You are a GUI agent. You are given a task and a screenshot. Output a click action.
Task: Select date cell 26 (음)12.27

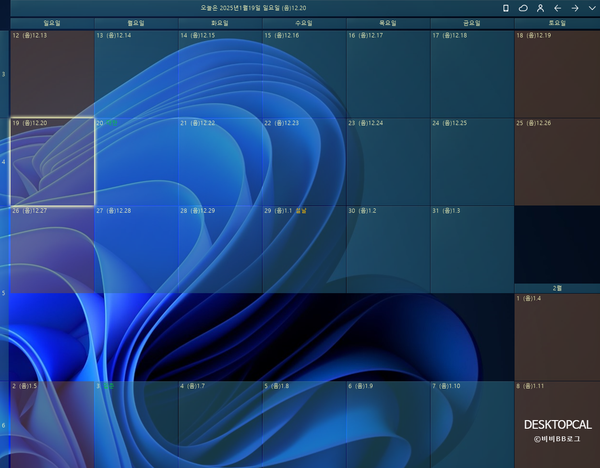pos(52,249)
